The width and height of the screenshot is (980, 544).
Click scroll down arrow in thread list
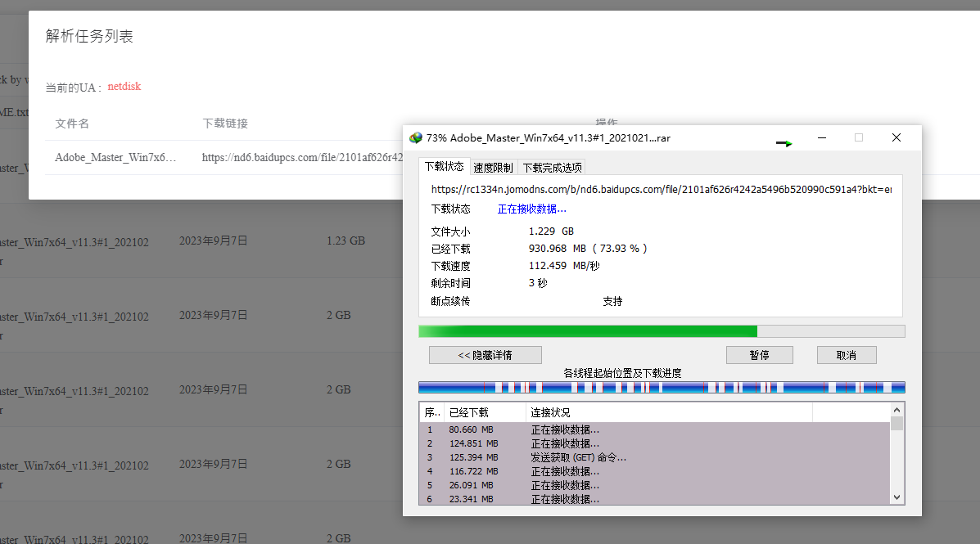pyautogui.click(x=896, y=497)
